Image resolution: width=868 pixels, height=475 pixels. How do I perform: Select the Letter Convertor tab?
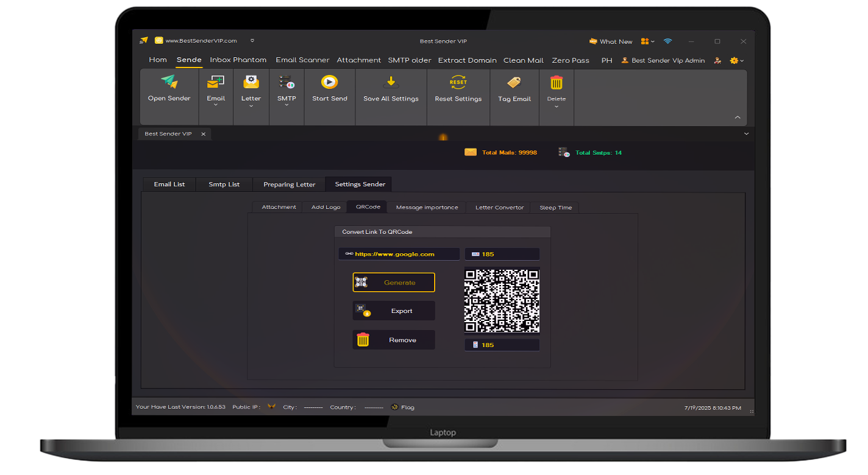coord(500,207)
